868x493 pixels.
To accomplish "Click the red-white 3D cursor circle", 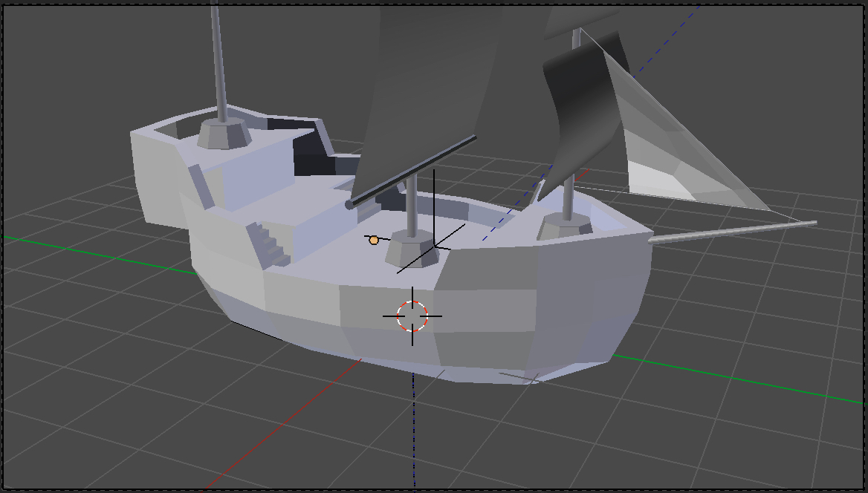I will coord(412,316).
